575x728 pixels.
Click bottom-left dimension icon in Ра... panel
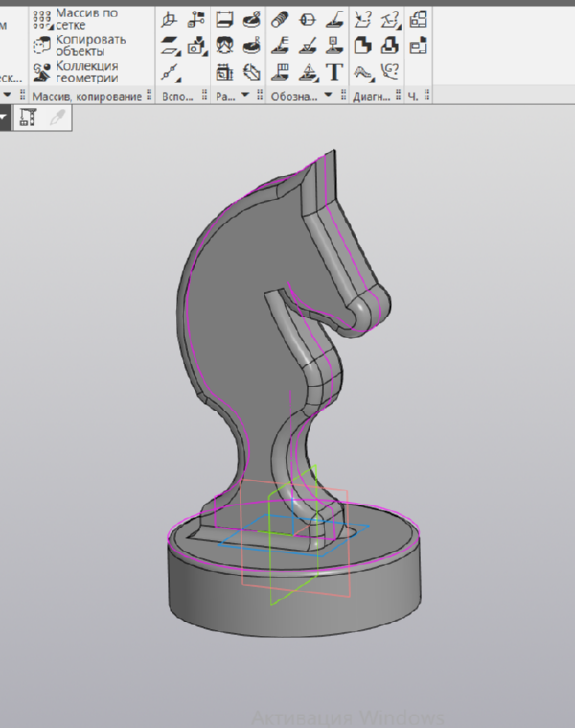(x=225, y=73)
